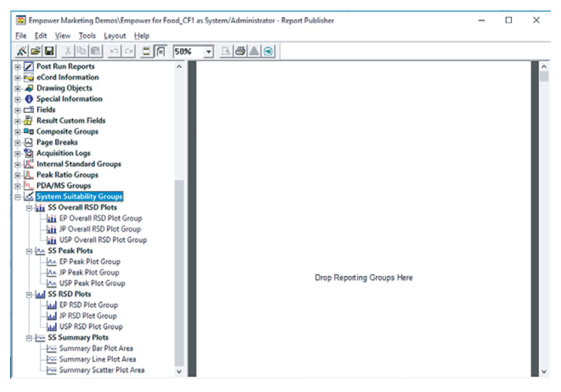Image resolution: width=561 pixels, height=392 pixels.
Task: Click the System Suitability Groups icon
Action: point(29,196)
